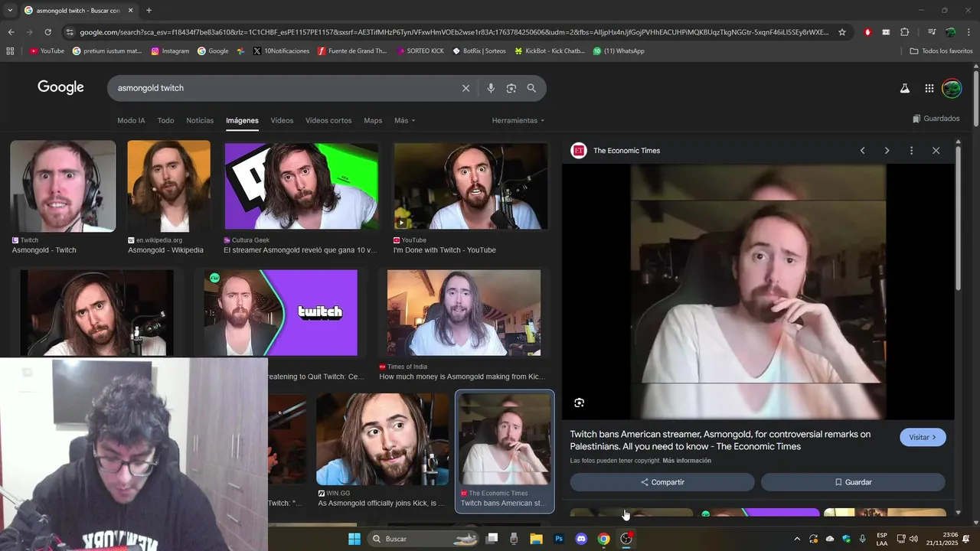980x551 pixels.
Task: Open the Times of India image result
Action: click(463, 312)
